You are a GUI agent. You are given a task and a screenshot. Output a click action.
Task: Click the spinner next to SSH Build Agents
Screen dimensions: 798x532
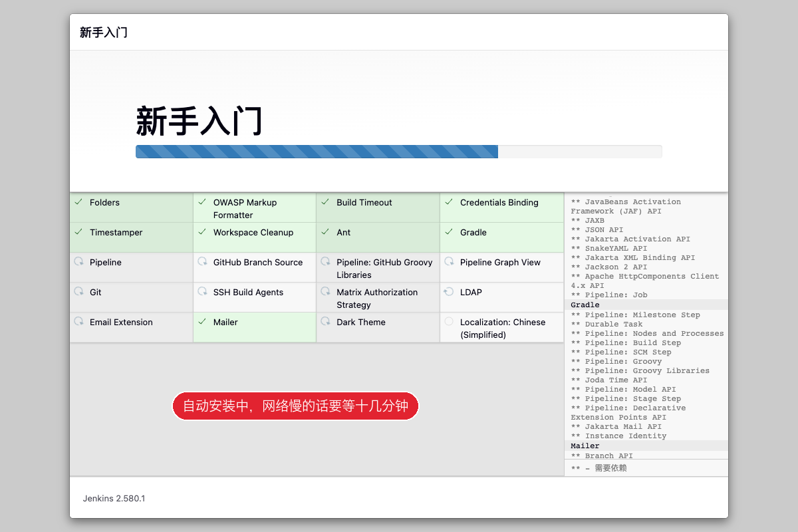(202, 292)
